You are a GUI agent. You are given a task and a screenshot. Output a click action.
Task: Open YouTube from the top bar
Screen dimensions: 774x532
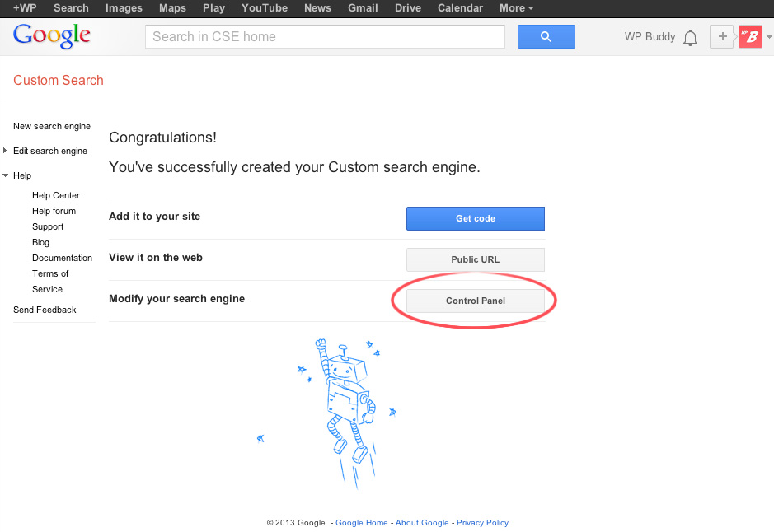(x=265, y=7)
